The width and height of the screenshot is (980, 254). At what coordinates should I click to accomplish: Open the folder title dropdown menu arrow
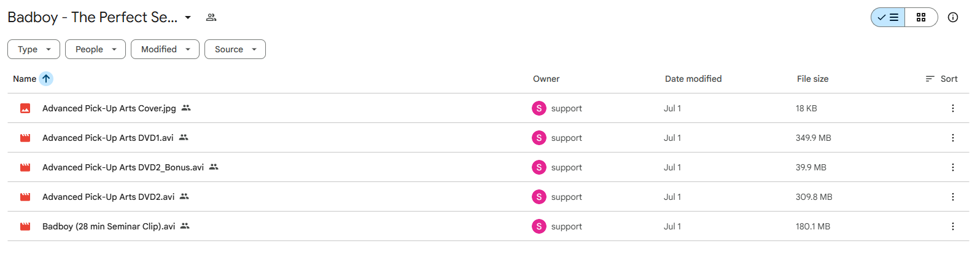(188, 17)
